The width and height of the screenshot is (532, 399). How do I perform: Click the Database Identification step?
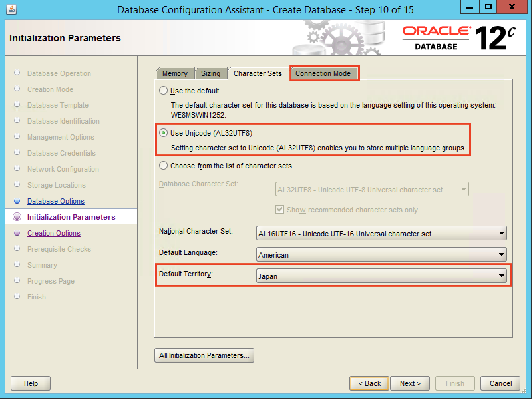[x=63, y=121]
